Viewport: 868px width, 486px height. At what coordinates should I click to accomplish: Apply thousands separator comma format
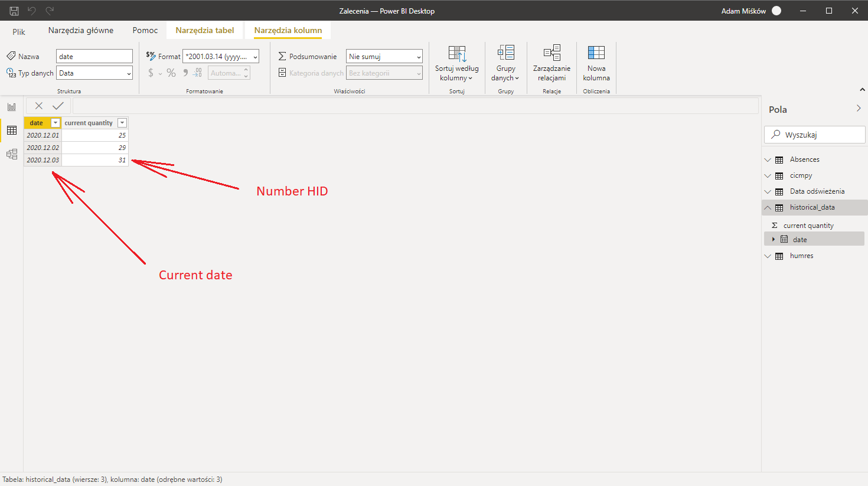[x=185, y=73]
